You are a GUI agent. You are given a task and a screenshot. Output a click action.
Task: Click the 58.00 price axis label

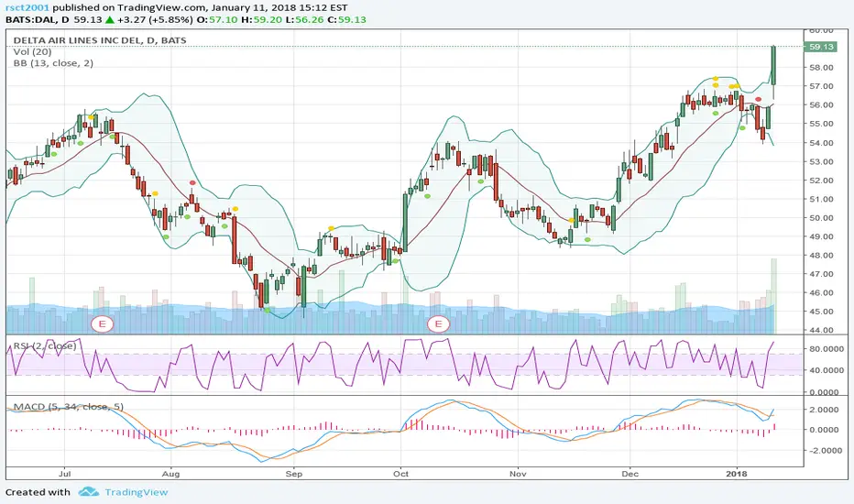[821, 68]
